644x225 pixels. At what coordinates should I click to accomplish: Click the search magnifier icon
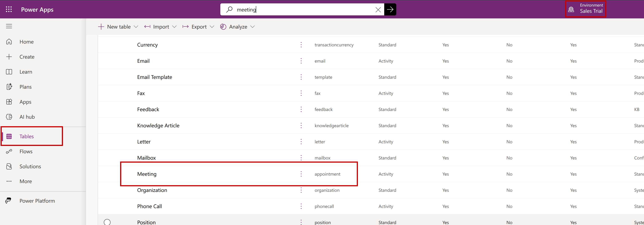(x=229, y=10)
